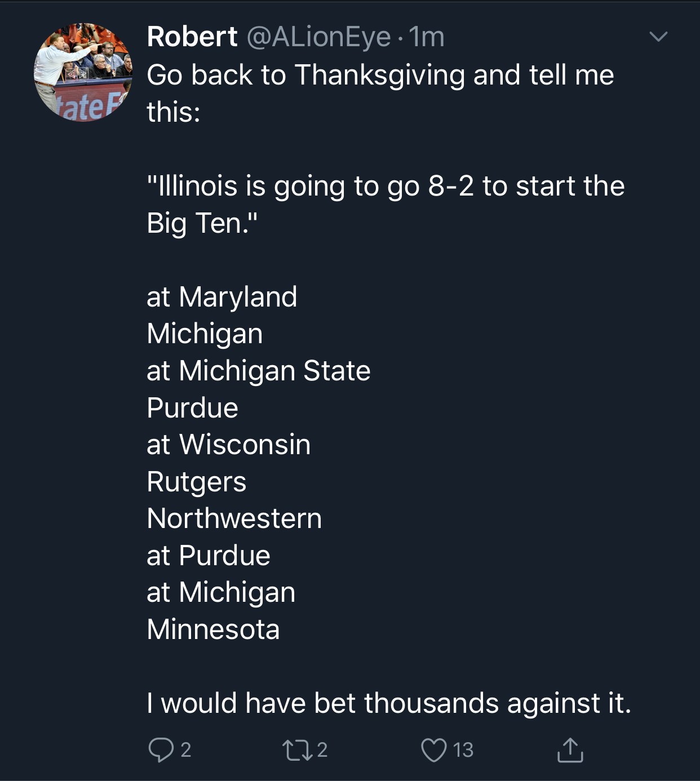Screen dimensions: 700x781
Task: Click the "Northwestern" line in the tweet
Action: pyautogui.click(x=234, y=518)
